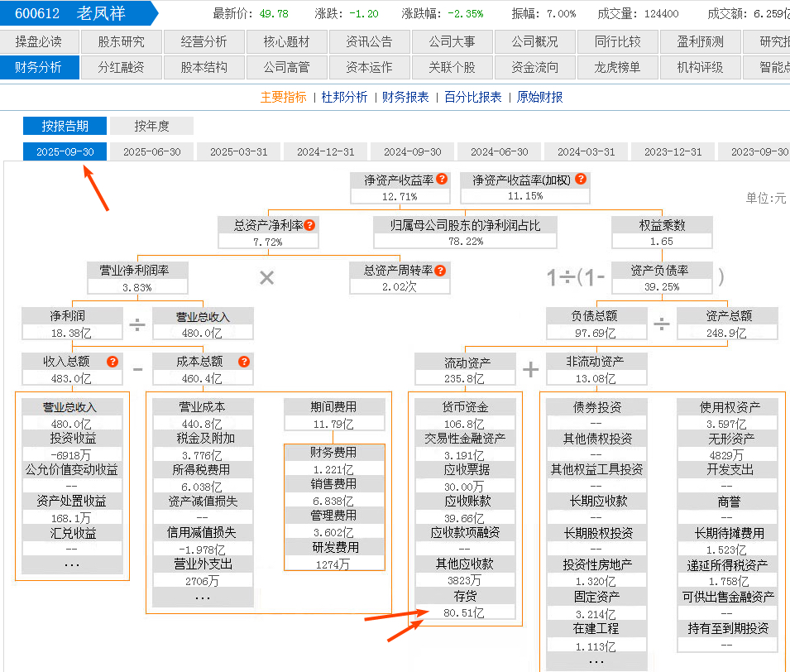This screenshot has width=790, height=672.
Task: View 资金流向 tab
Action: [534, 67]
